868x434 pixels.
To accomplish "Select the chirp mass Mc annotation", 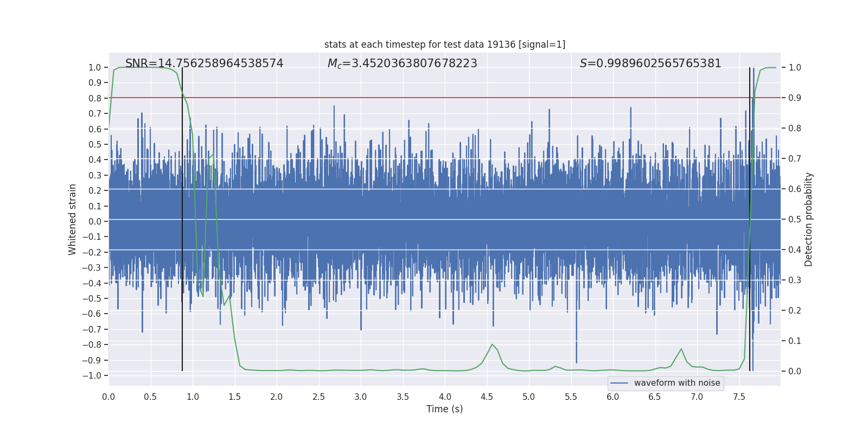I will click(x=402, y=63).
